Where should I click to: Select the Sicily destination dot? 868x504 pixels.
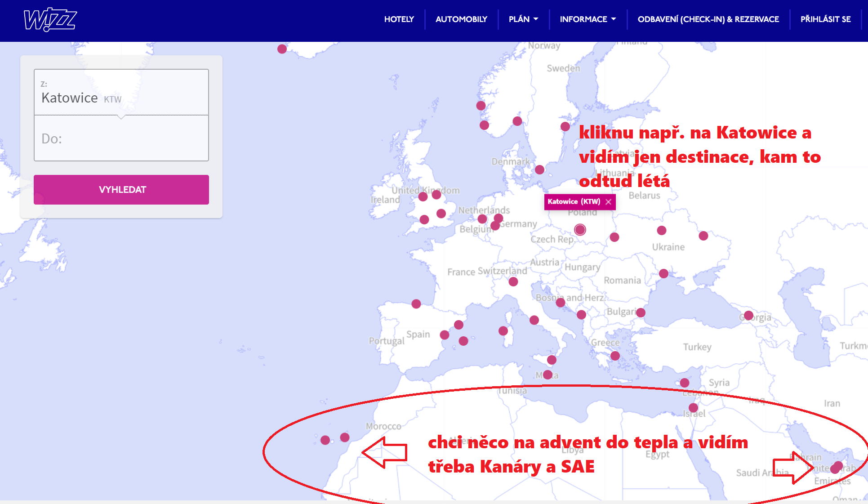[552, 360]
